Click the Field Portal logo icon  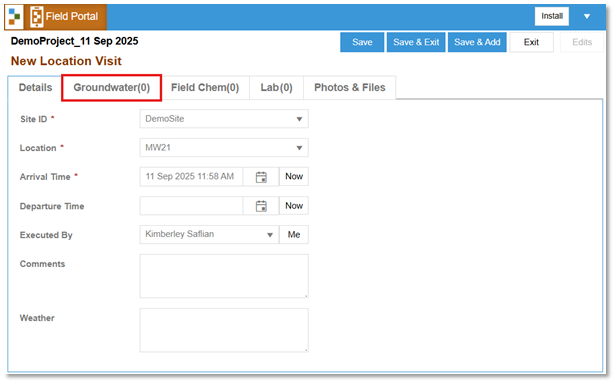pyautogui.click(x=37, y=17)
